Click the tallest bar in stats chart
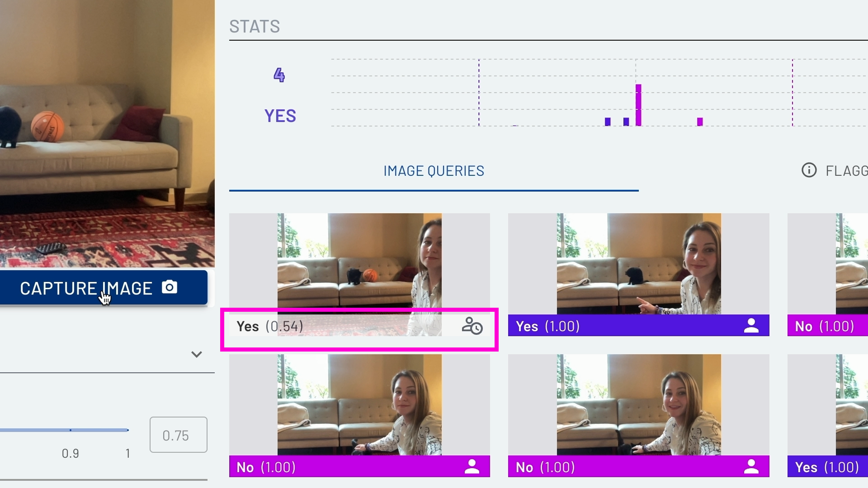This screenshot has height=488, width=868. (x=638, y=105)
